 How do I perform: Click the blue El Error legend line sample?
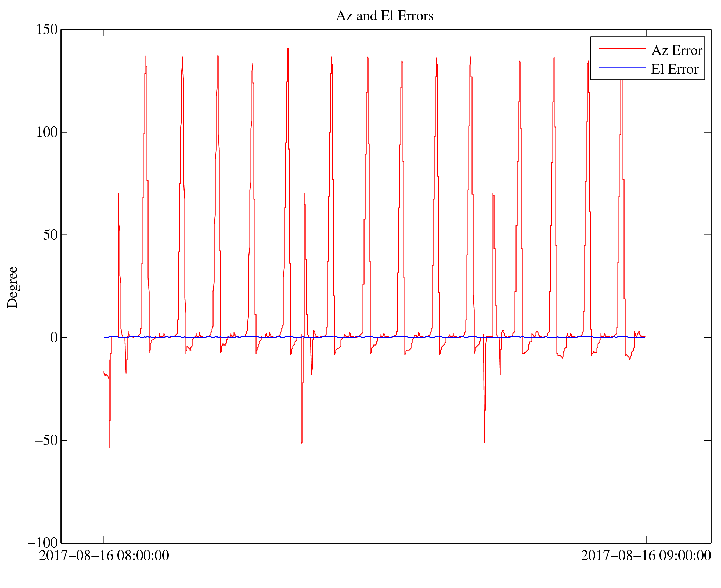[x=622, y=67]
